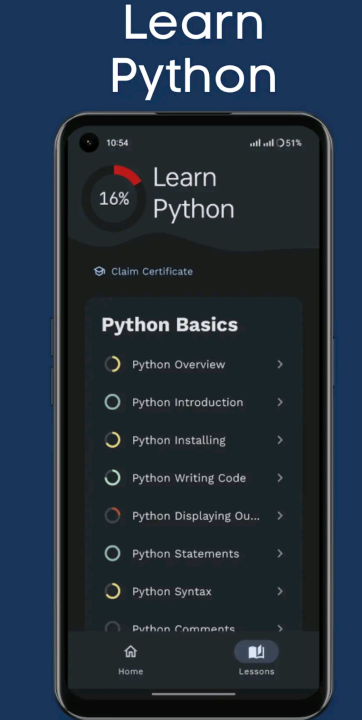Expand Python Introduction chevron
Viewport: 362px width, 720px height.
pyautogui.click(x=280, y=402)
